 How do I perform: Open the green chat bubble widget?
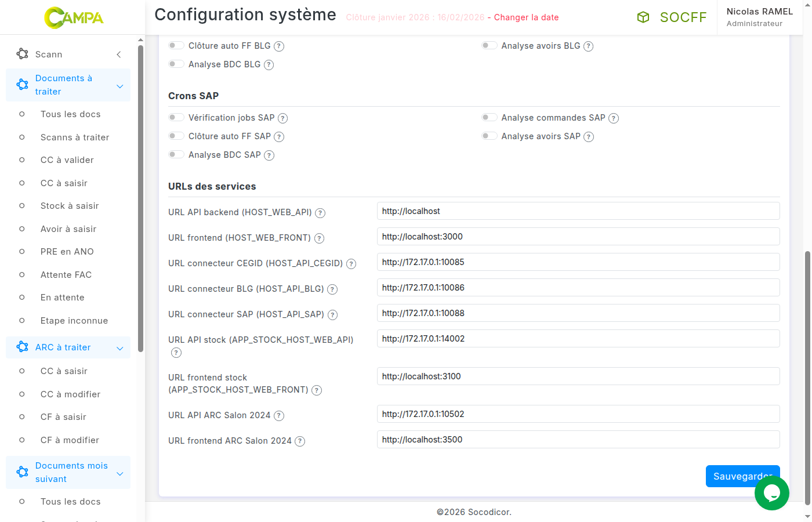(772, 493)
